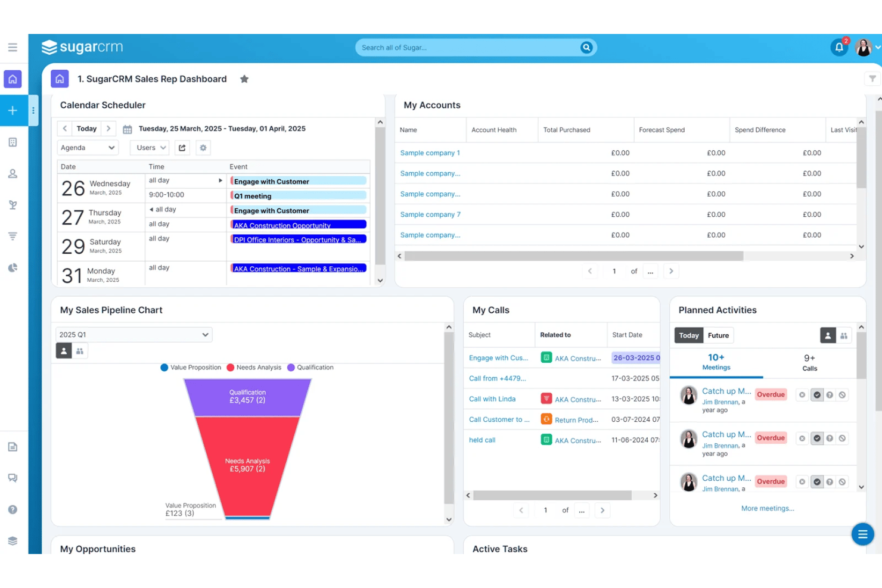
Task: Click the quick create plus button
Action: click(13, 110)
